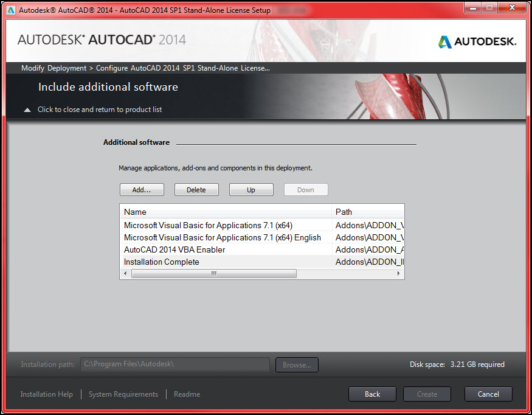Click the Autodesk logo in header

(477, 41)
